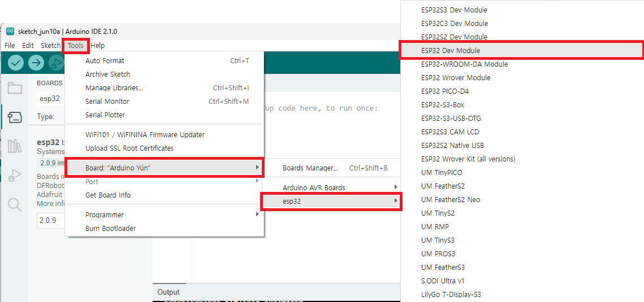Open the Help menu
The width and height of the screenshot is (644, 302).
click(98, 46)
